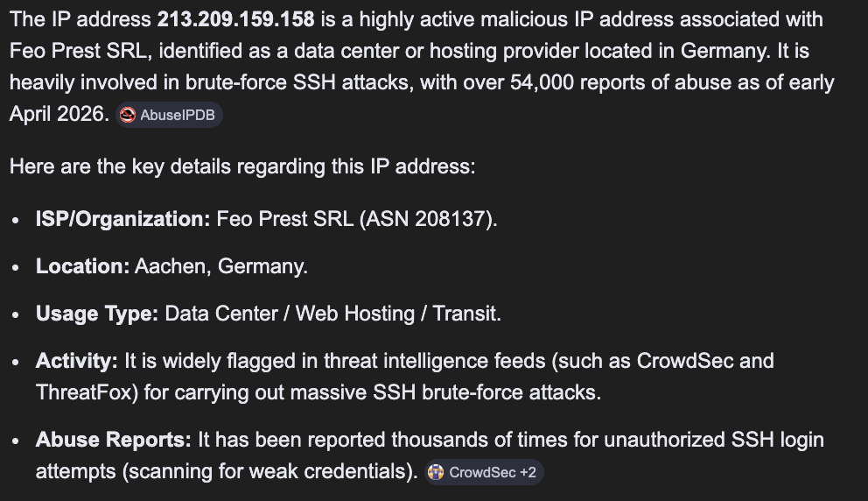Open the CrowdSec +2 sources chip
The image size is (868, 501).
click(x=484, y=472)
